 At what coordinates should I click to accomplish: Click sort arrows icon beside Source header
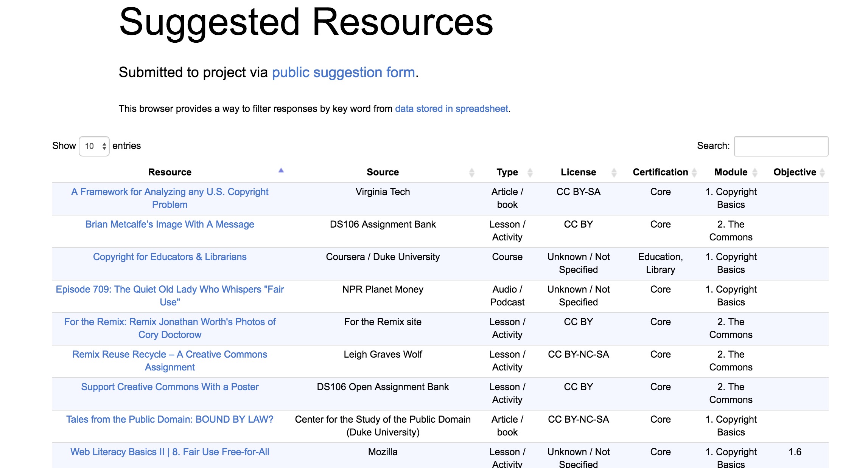tap(471, 173)
